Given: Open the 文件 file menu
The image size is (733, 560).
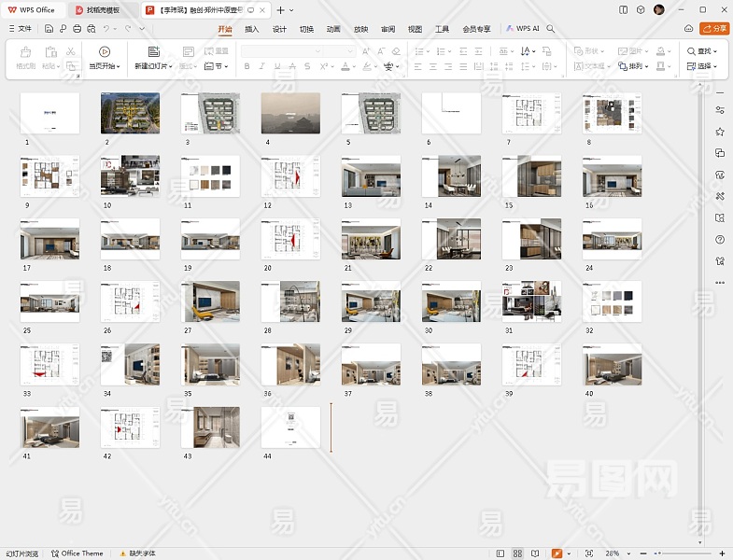Looking at the screenshot, I should (x=20, y=29).
